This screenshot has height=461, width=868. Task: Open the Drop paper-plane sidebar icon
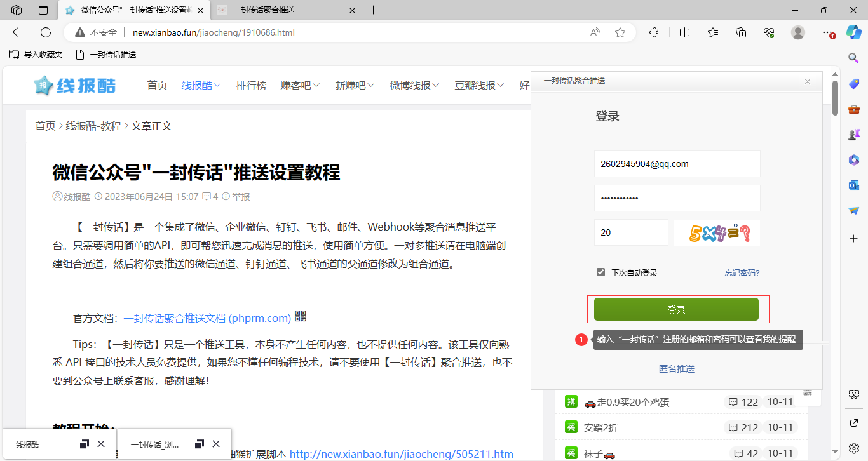(x=854, y=211)
